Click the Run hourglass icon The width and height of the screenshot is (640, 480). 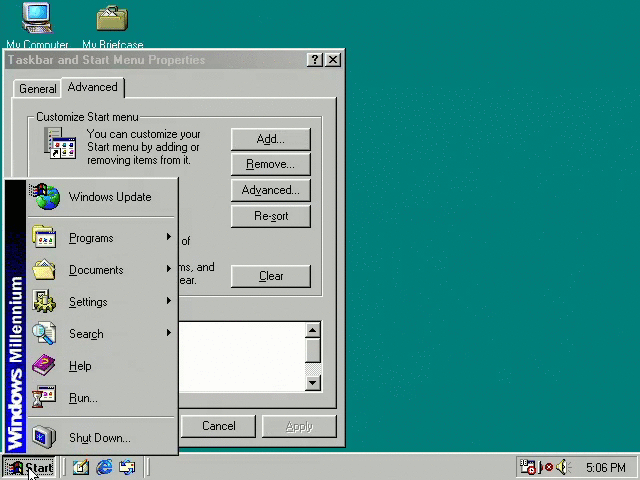pyautogui.click(x=44, y=397)
